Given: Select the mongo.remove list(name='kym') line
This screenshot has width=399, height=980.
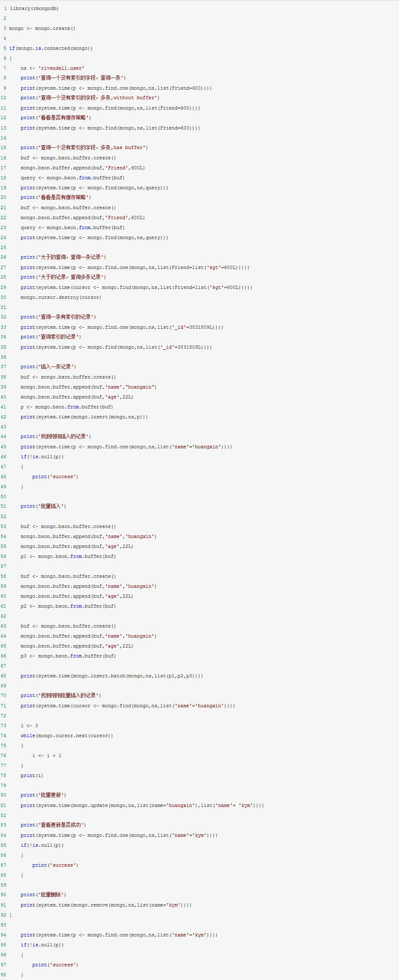Looking at the screenshot, I should [106, 905].
